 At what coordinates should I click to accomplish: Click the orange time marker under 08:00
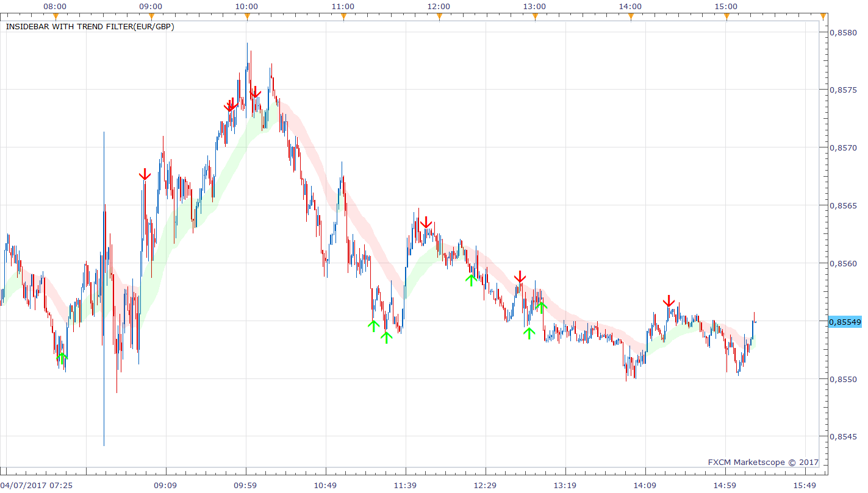point(56,17)
